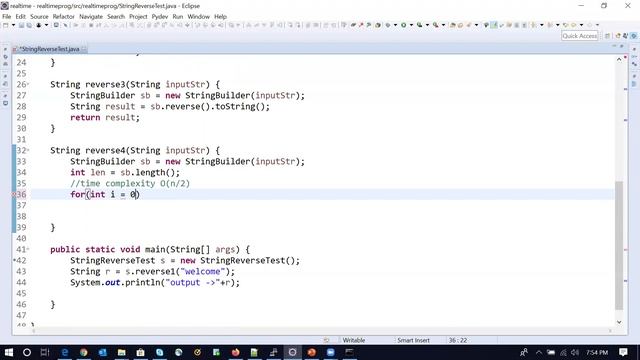Image resolution: width=640 pixels, height=360 pixels.
Task: Open Chrome from the taskbar
Action: [83, 352]
